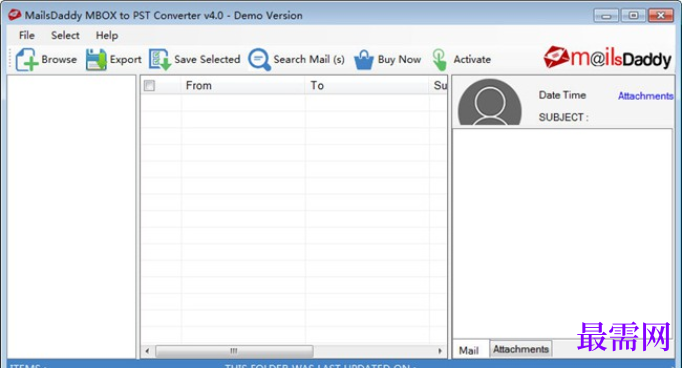689x368 pixels.
Task: Open the Select menu
Action: pyautogui.click(x=65, y=35)
